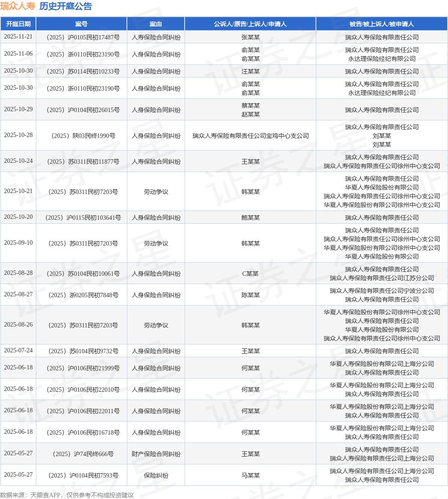The height and width of the screenshot is (499, 448).
Task: Select date cell 2025-11-06
Action: click(18, 53)
